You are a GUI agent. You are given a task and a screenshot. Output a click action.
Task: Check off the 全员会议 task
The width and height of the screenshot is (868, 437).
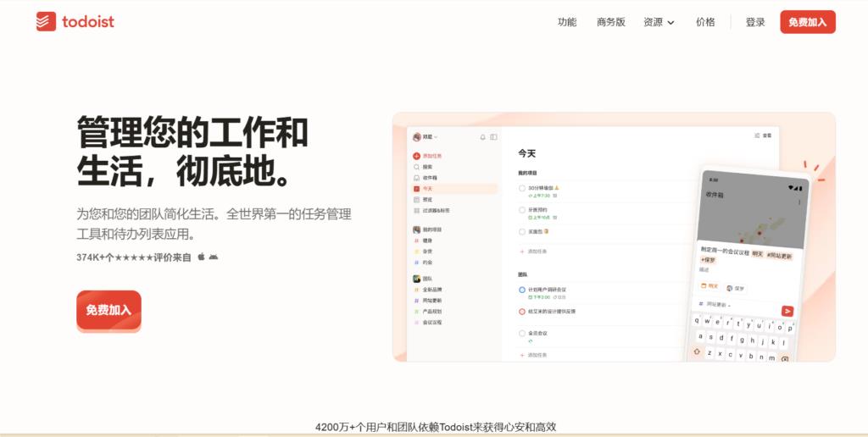tap(521, 334)
